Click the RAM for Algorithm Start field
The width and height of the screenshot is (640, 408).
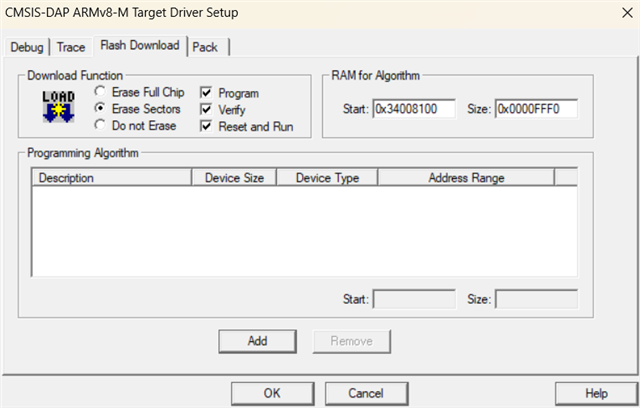pyautogui.click(x=414, y=108)
